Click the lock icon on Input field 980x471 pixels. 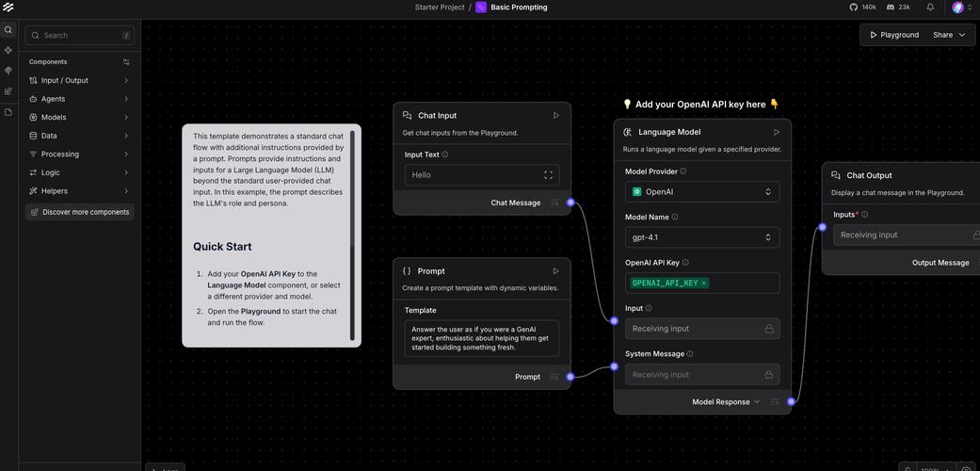point(769,329)
